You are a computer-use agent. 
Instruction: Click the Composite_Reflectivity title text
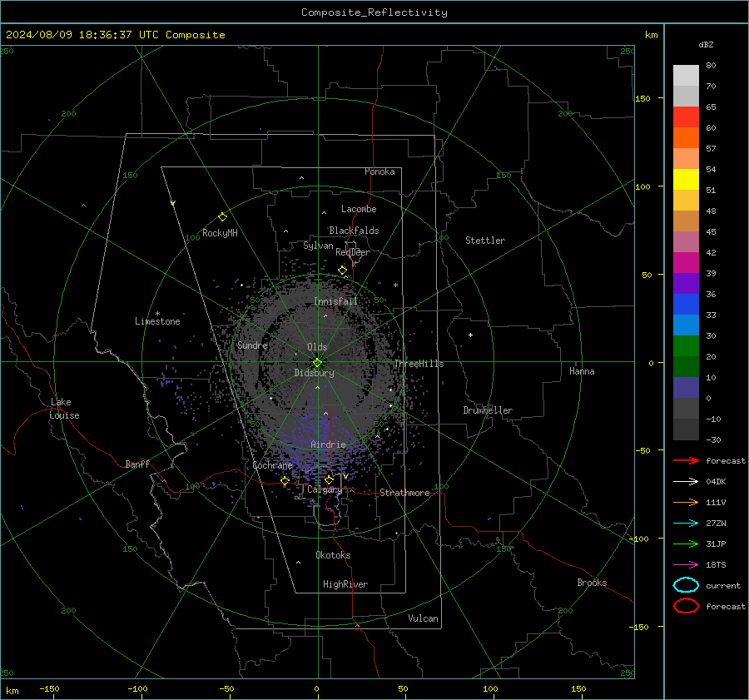click(374, 12)
